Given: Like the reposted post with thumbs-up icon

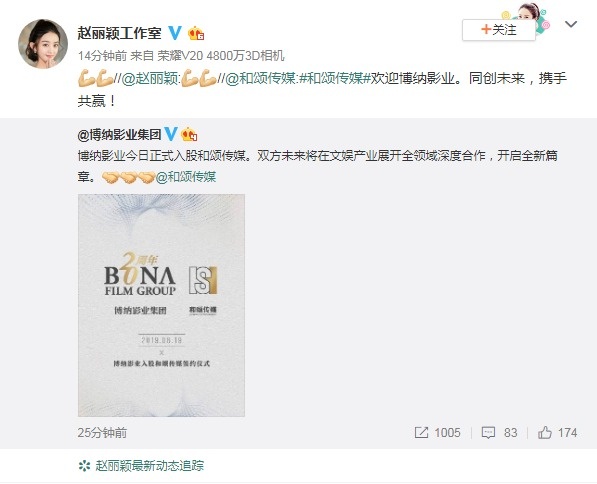Looking at the screenshot, I should coord(544,432).
